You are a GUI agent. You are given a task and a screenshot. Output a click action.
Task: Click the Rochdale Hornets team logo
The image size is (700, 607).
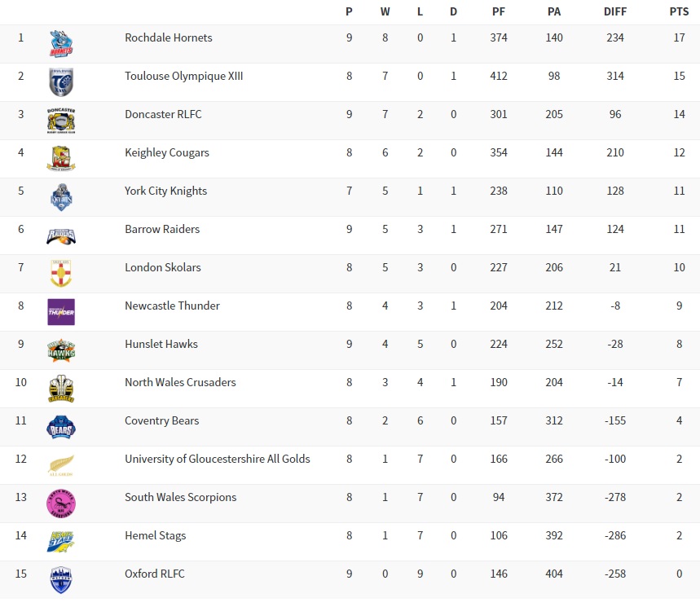click(x=61, y=44)
